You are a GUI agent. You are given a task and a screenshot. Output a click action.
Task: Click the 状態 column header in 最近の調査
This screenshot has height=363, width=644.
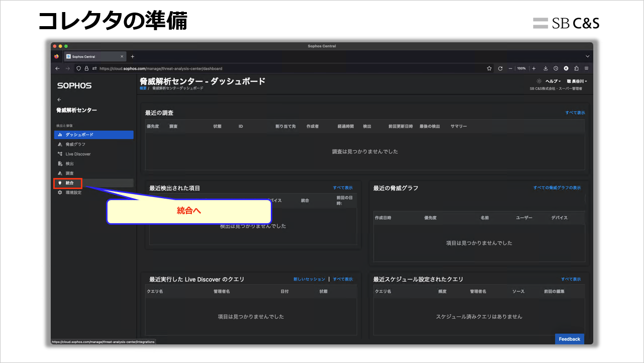click(218, 126)
